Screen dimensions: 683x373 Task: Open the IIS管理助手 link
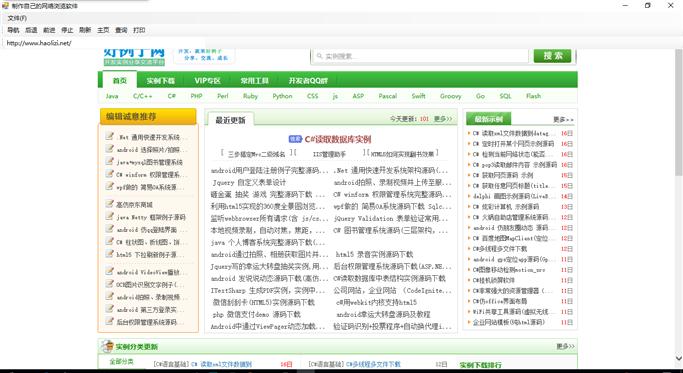click(329, 154)
